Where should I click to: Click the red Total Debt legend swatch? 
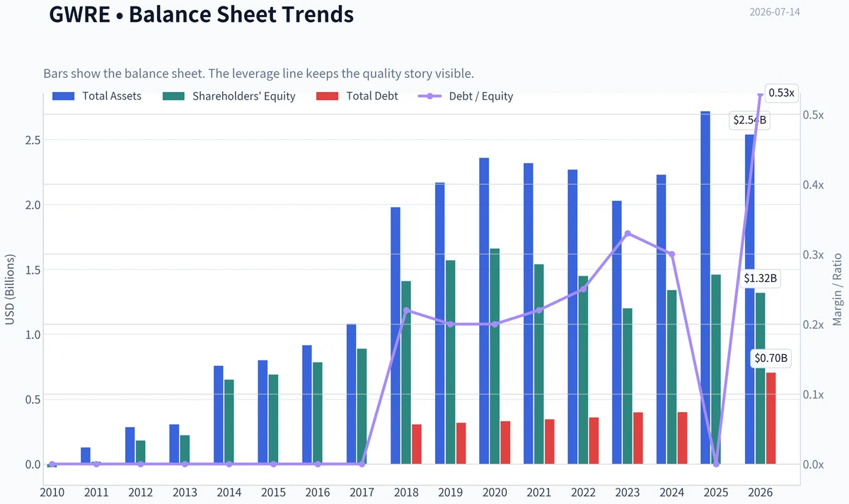click(x=328, y=96)
